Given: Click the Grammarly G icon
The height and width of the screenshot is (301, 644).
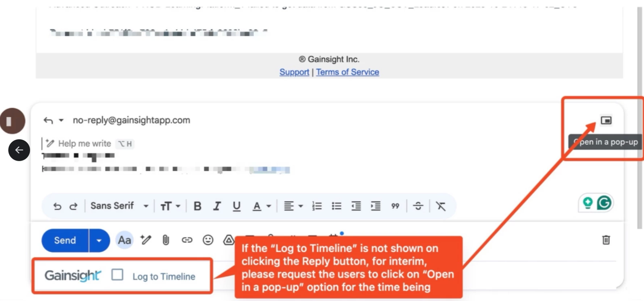Looking at the screenshot, I should pyautogui.click(x=604, y=203).
